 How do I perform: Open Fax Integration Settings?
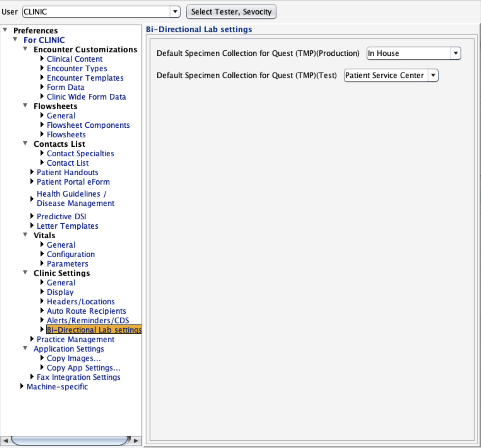(x=78, y=377)
